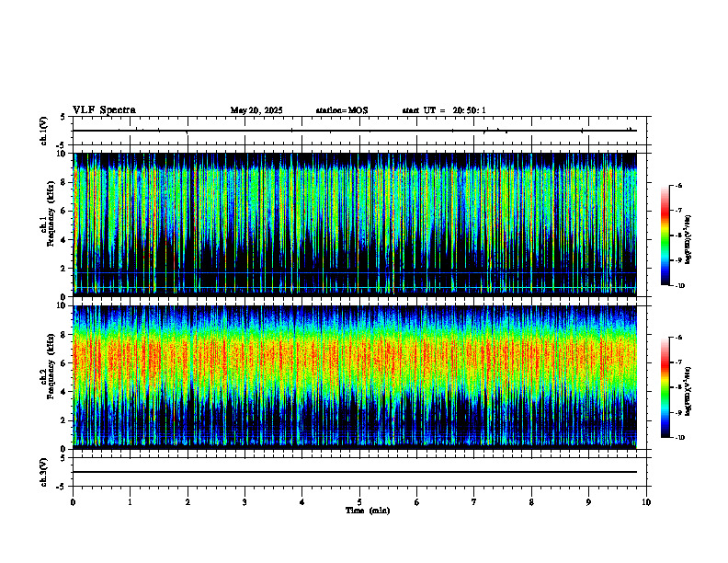The width and height of the screenshot is (728, 563).
Task: Click inside the ch.1 spectrogram panel
Action: [x=355, y=224]
